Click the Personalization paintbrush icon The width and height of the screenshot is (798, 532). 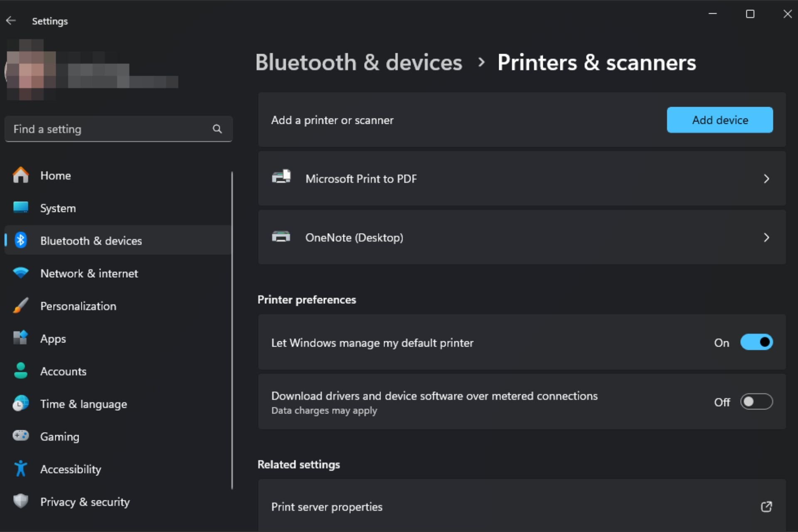point(20,305)
